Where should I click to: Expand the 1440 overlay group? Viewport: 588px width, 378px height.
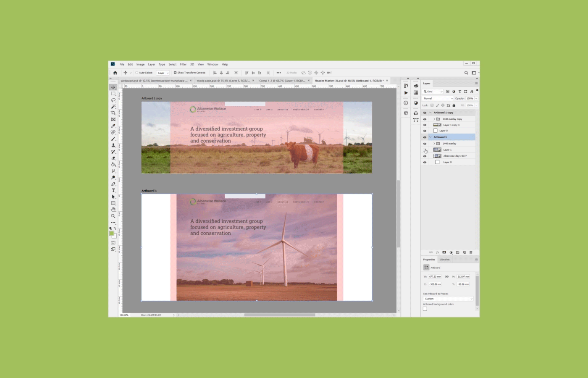click(x=434, y=144)
